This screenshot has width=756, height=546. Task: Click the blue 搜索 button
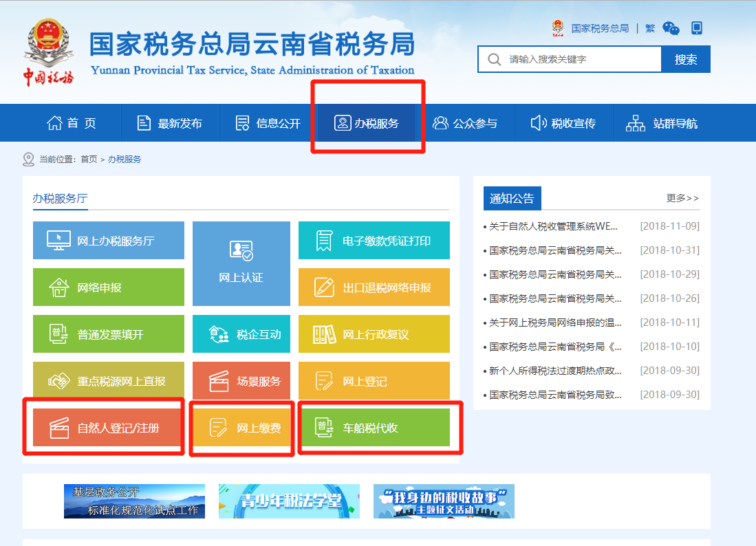pos(686,59)
